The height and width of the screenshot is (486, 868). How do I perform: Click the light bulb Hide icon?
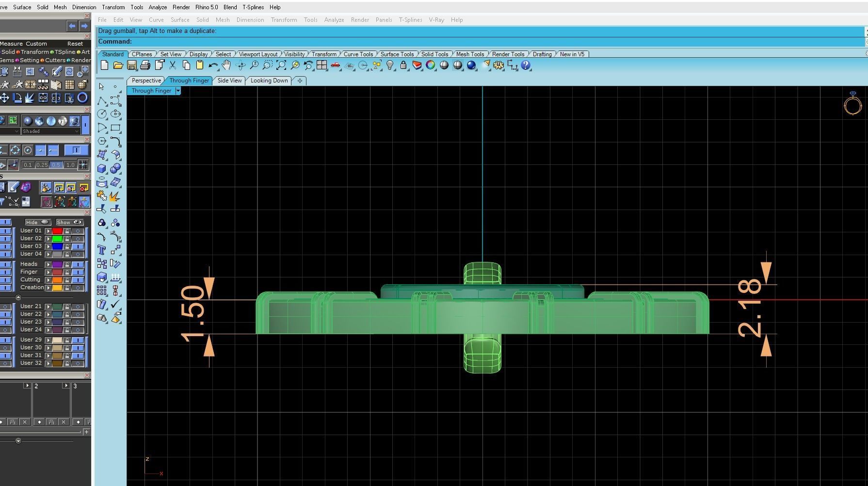point(390,65)
